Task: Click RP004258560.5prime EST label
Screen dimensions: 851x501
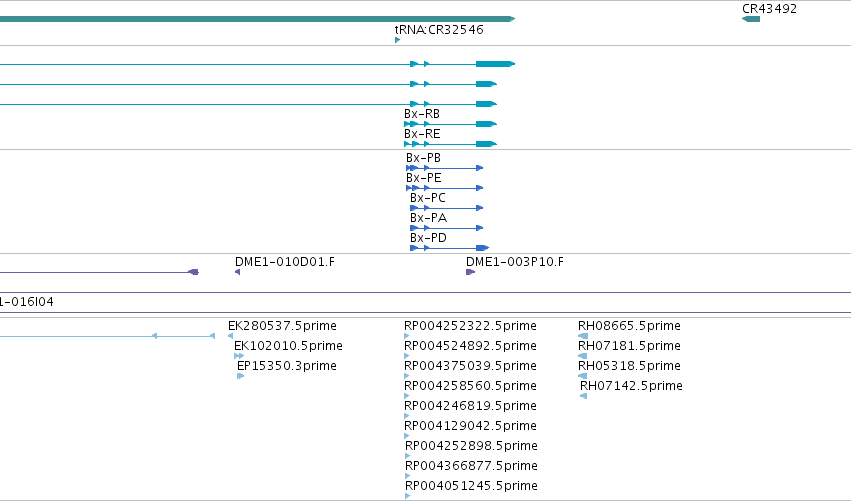Action: tap(470, 386)
